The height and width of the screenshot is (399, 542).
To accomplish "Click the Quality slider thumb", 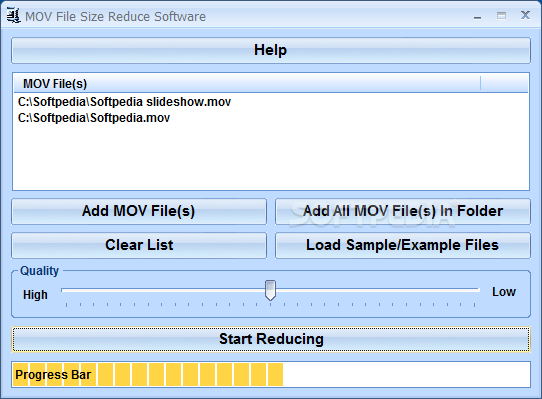I will pyautogui.click(x=270, y=290).
